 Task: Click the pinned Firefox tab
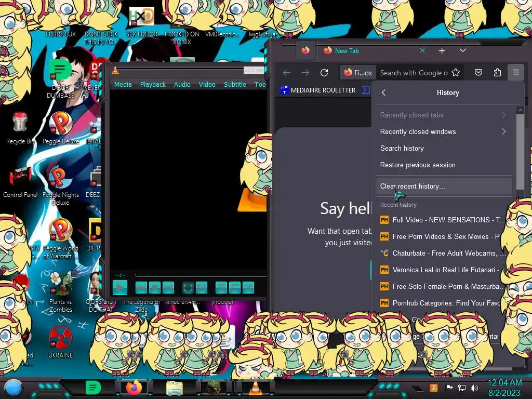tap(305, 51)
